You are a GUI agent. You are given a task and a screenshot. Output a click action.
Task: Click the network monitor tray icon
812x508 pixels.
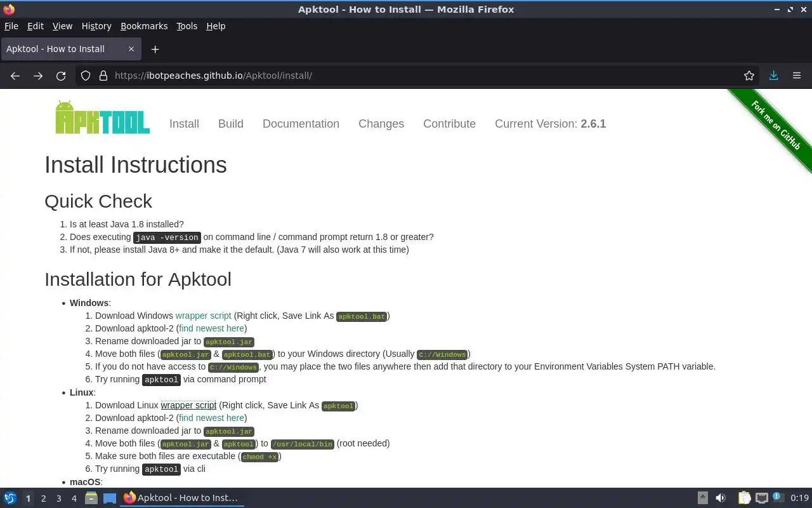click(762, 498)
